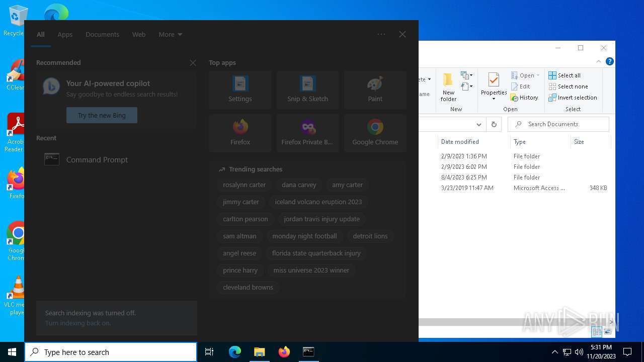Expand Explorer address bar history dropdown
This screenshot has width=644, height=362.
pos(479,124)
